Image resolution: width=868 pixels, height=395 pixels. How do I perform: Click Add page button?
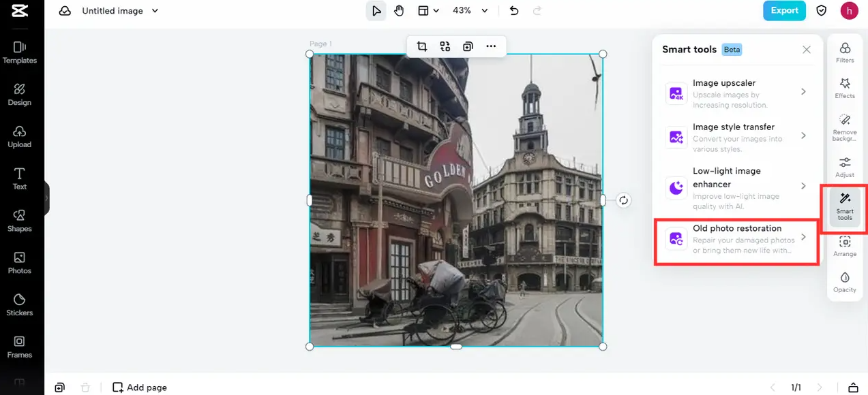pyautogui.click(x=140, y=388)
